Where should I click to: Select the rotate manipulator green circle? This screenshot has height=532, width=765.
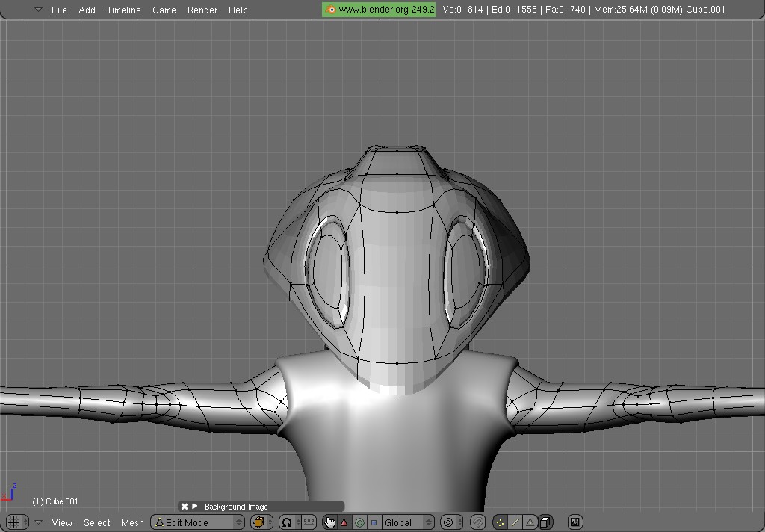click(359, 522)
